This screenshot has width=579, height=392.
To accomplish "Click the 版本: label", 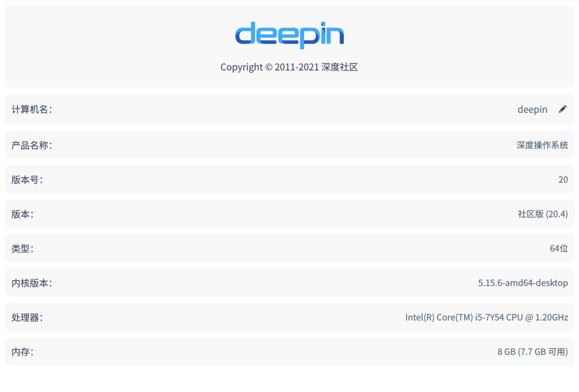I will [23, 214].
